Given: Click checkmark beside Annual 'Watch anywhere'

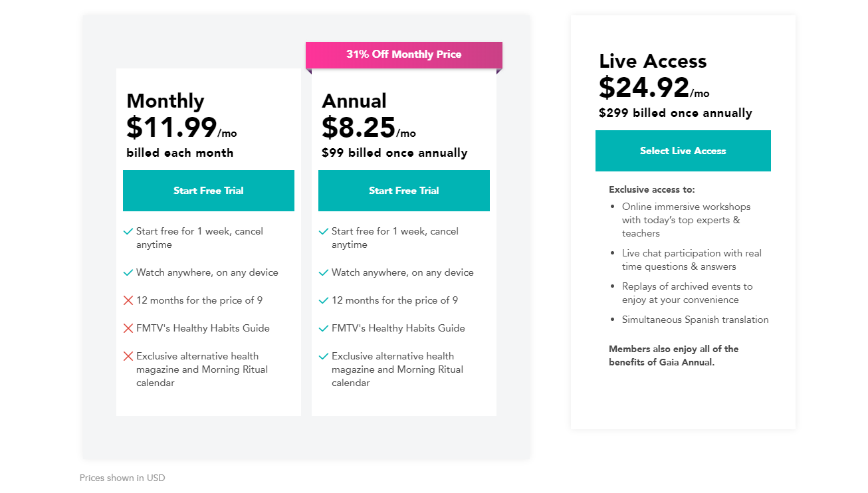Looking at the screenshot, I should pos(324,272).
